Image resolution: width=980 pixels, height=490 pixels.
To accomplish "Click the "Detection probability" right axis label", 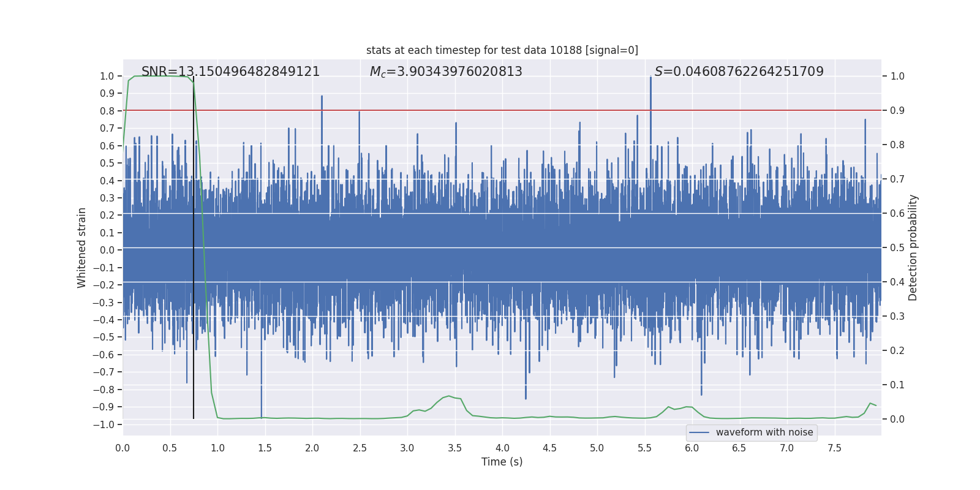I will pos(913,247).
